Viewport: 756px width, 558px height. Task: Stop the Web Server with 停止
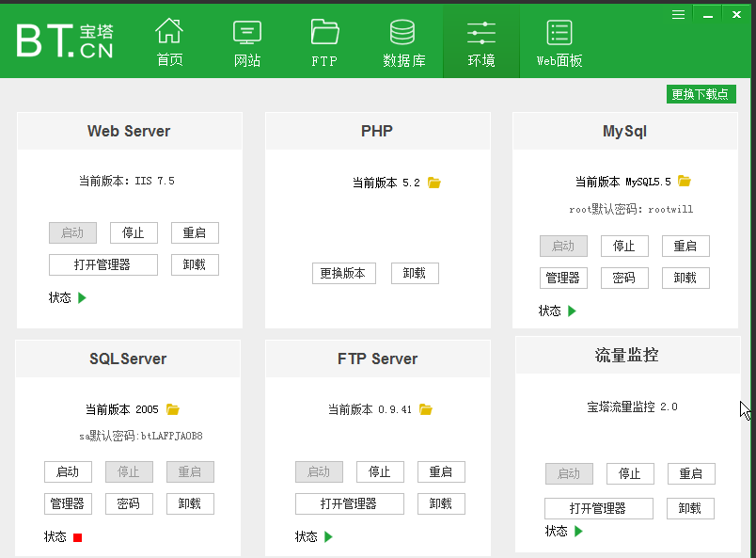point(134,232)
